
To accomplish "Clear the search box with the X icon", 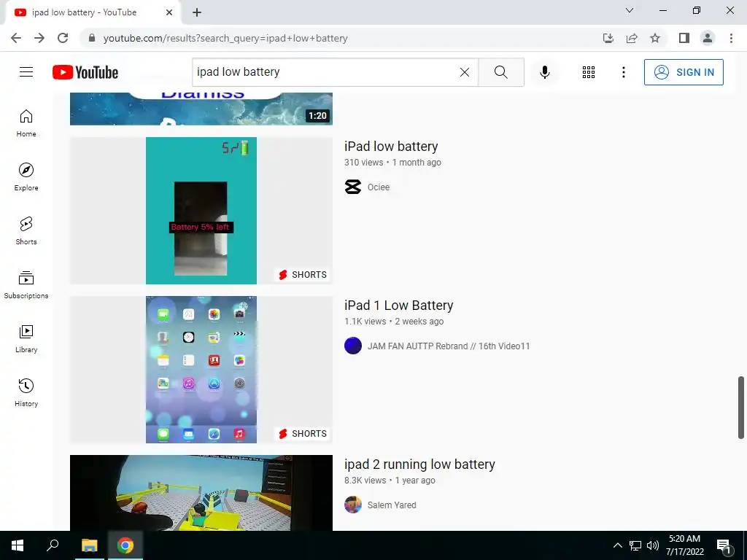I will pyautogui.click(x=465, y=72).
